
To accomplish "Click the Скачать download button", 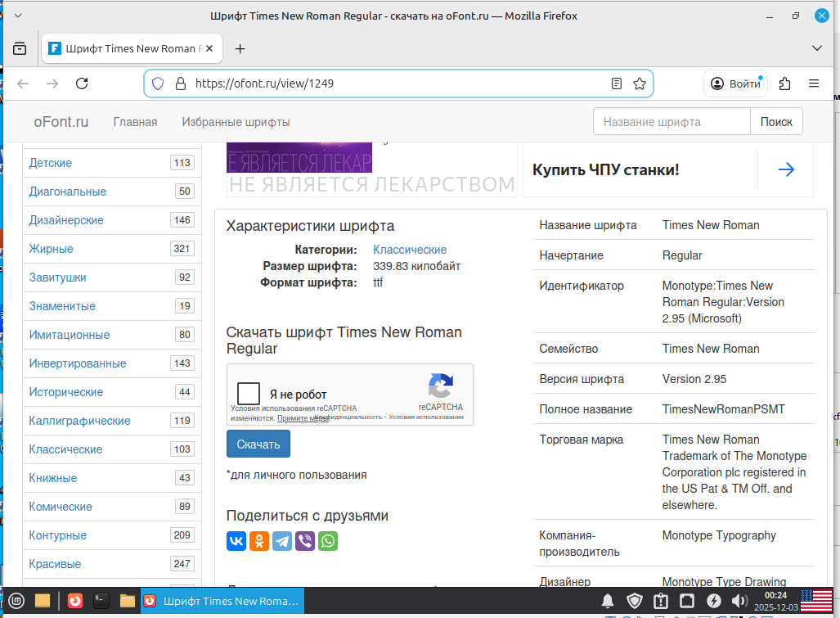I will coord(258,444).
